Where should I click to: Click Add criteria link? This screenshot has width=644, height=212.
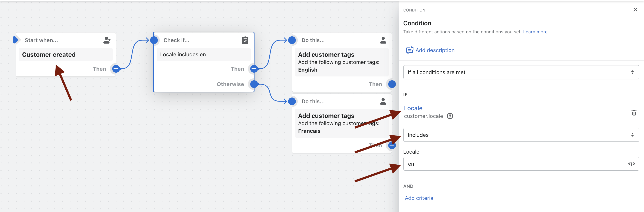pos(419,198)
